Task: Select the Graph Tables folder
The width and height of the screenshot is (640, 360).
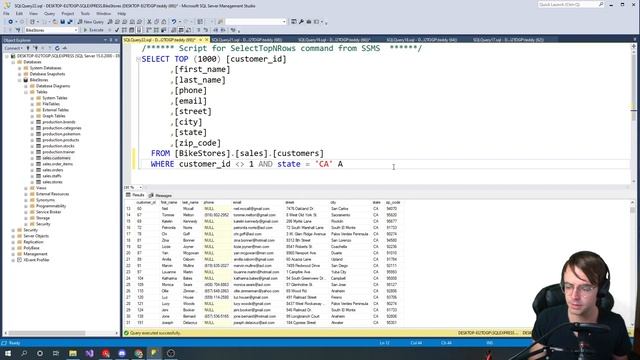Action: (54, 116)
